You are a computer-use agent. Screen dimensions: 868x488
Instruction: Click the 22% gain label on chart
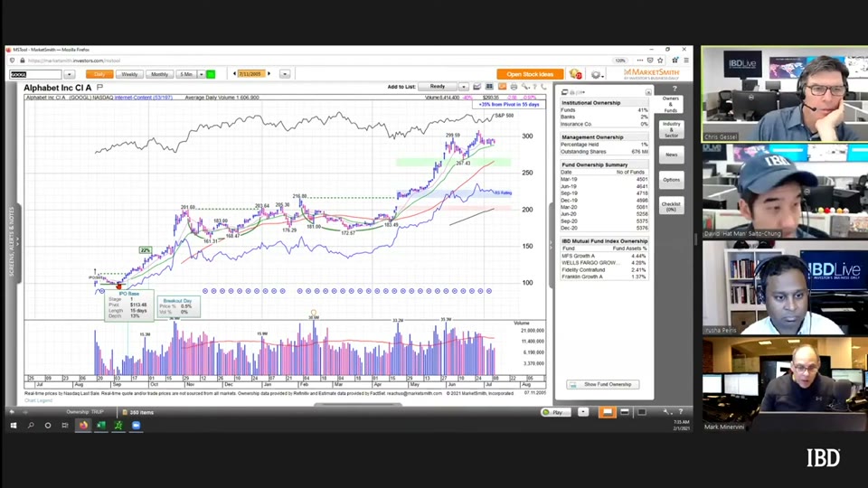(x=145, y=250)
